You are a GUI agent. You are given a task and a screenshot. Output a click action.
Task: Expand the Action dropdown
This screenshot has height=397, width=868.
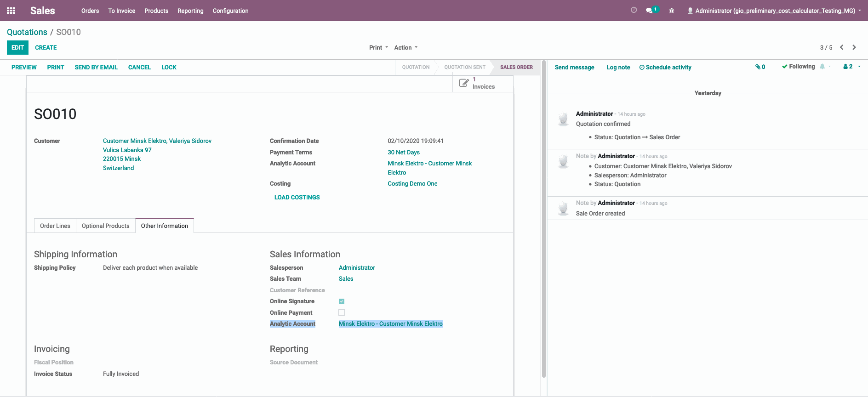[406, 47]
